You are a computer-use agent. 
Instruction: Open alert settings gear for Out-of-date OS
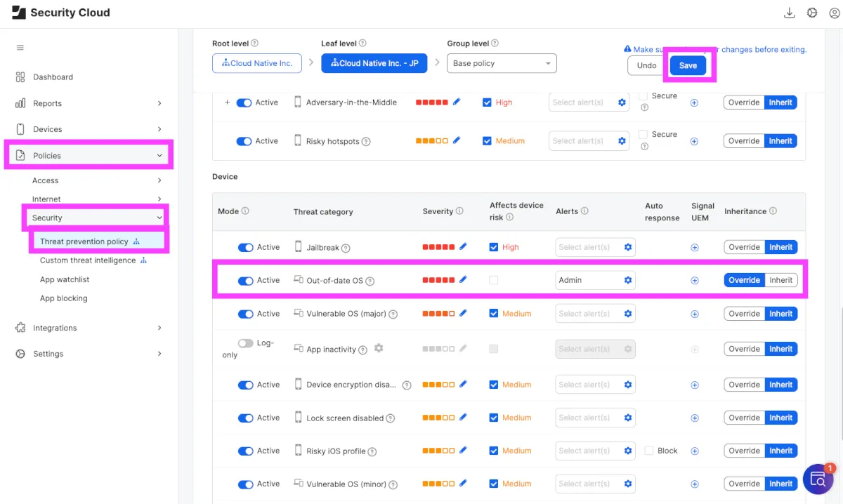pyautogui.click(x=628, y=280)
